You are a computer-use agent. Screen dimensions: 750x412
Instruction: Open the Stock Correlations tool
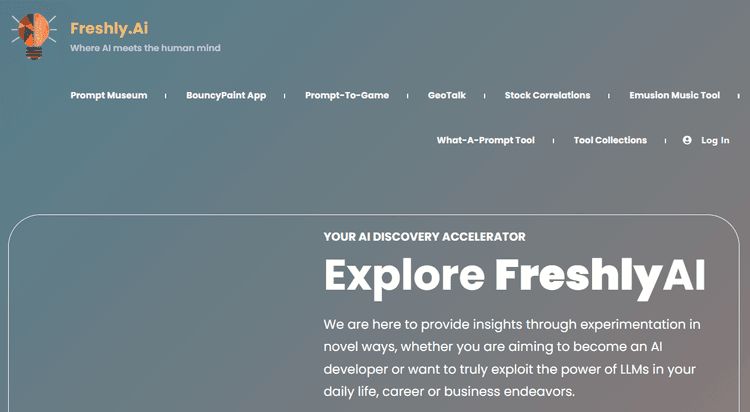coord(547,95)
